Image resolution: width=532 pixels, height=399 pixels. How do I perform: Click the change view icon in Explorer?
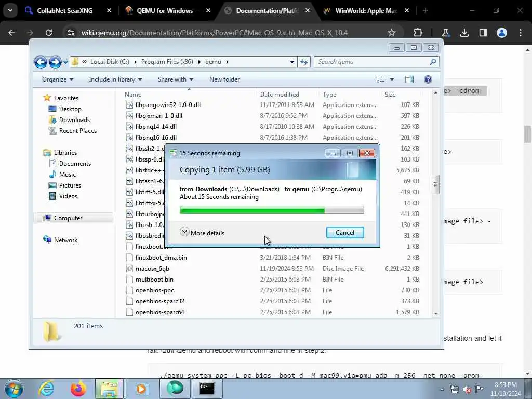381,79
